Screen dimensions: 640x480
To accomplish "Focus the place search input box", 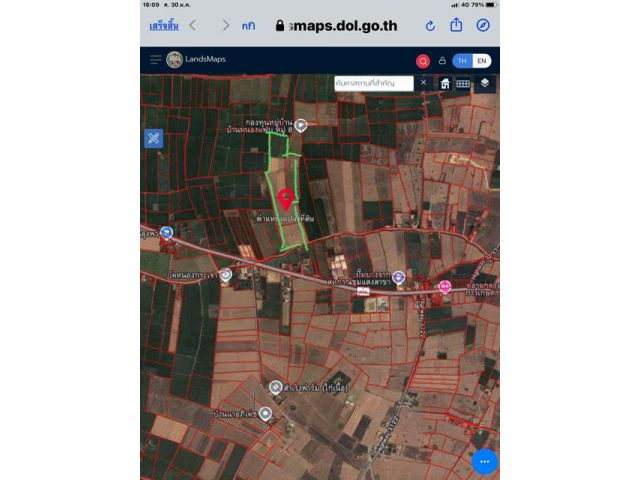I will (373, 83).
